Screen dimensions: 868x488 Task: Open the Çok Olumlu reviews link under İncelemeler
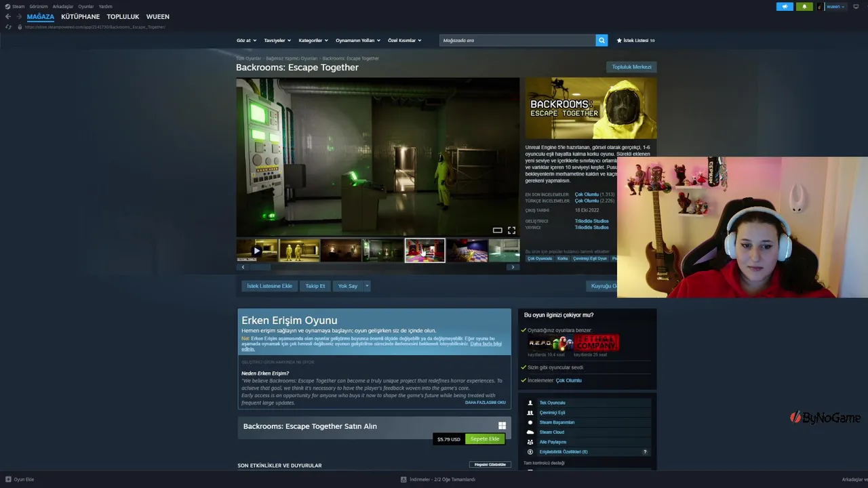569,380
